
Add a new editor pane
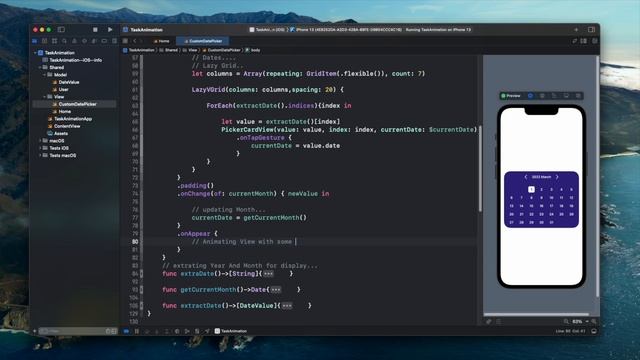[594, 41]
